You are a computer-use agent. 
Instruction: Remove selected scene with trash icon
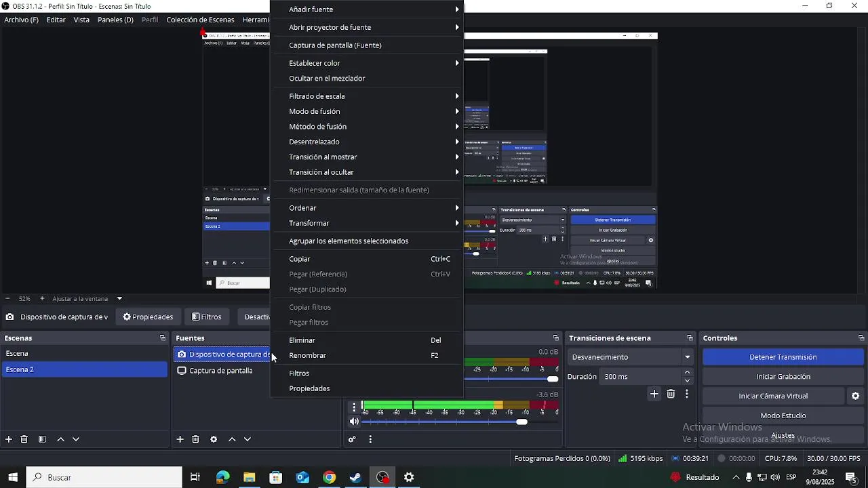[x=24, y=439]
